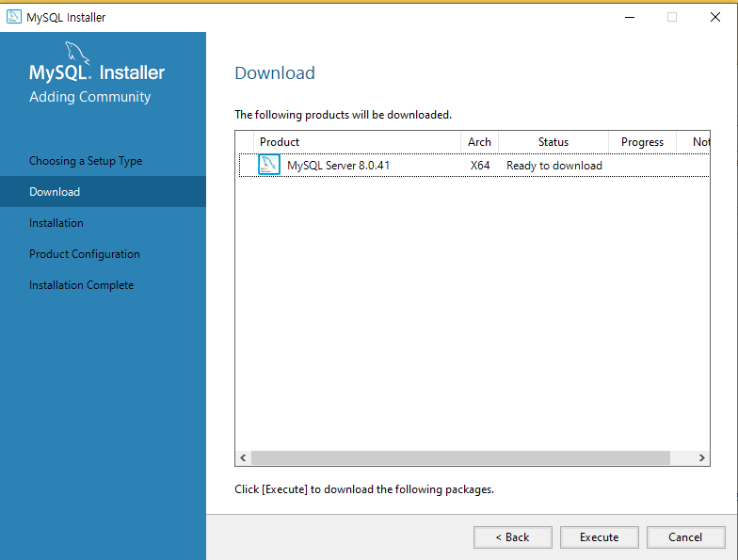Minimize the MySQL Installer window
The width and height of the screenshot is (738, 560).
630,17
